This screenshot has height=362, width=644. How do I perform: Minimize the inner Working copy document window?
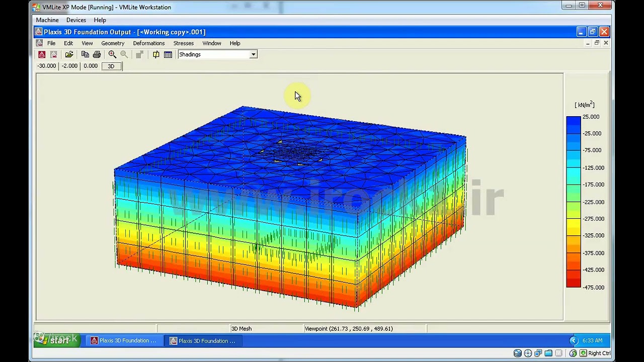588,43
